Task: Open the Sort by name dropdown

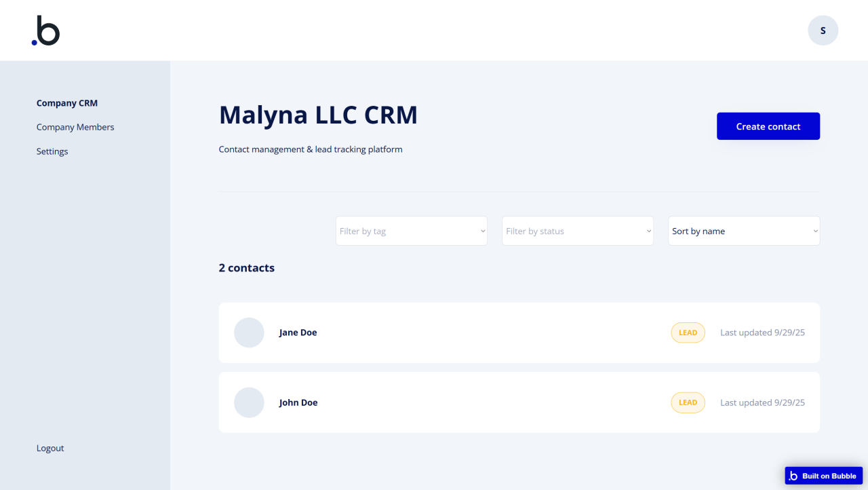Action: [x=743, y=231]
